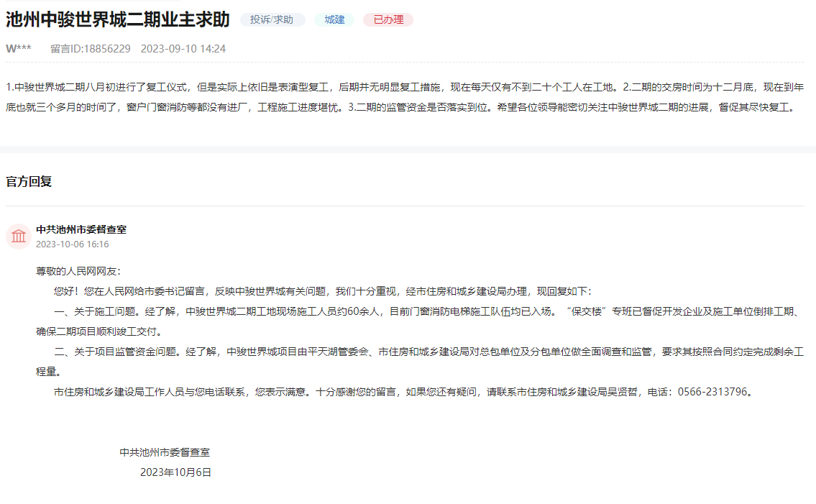Click the signature 中共池州市委督查室 at bottom

click(165, 452)
